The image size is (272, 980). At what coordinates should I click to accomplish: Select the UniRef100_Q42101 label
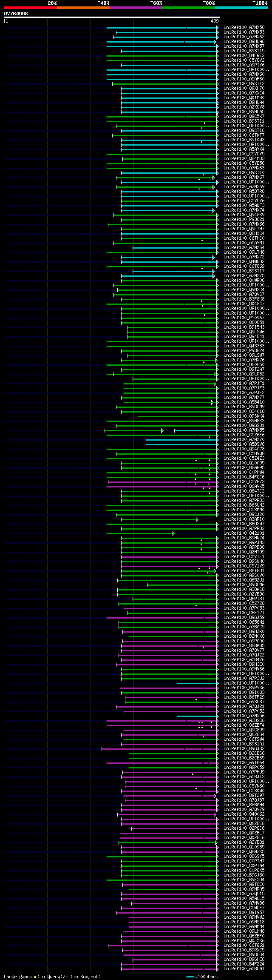[244, 533]
